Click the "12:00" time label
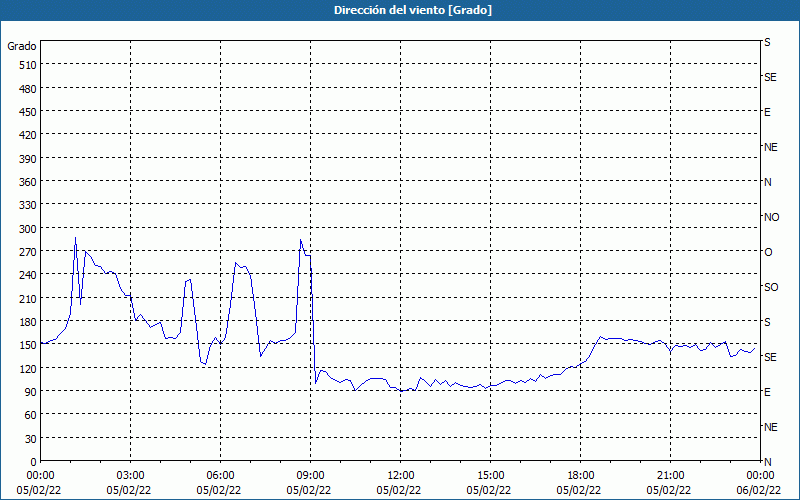This screenshot has height=500, width=800. click(400, 476)
